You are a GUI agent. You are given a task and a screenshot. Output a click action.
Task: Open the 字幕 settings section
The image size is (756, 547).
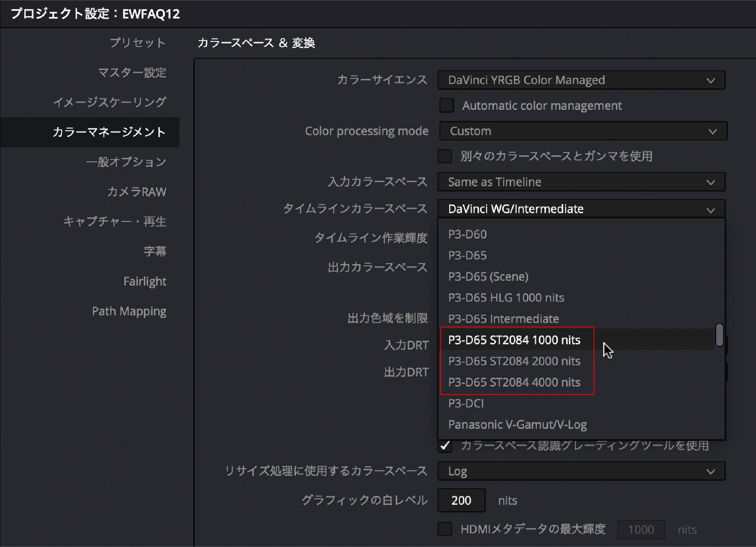[x=155, y=251]
